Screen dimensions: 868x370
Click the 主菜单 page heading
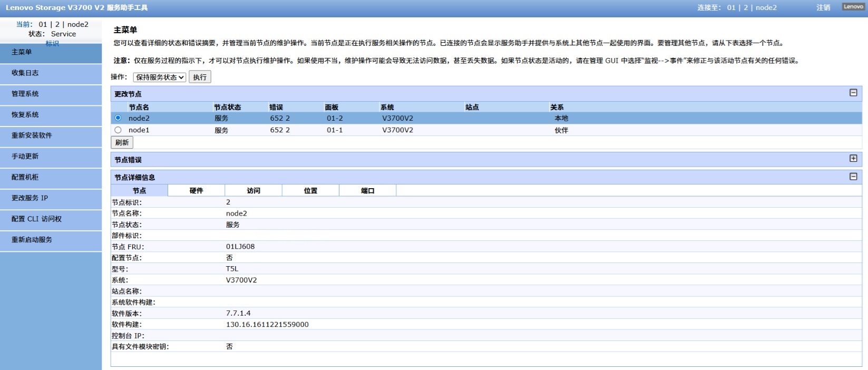[125, 30]
